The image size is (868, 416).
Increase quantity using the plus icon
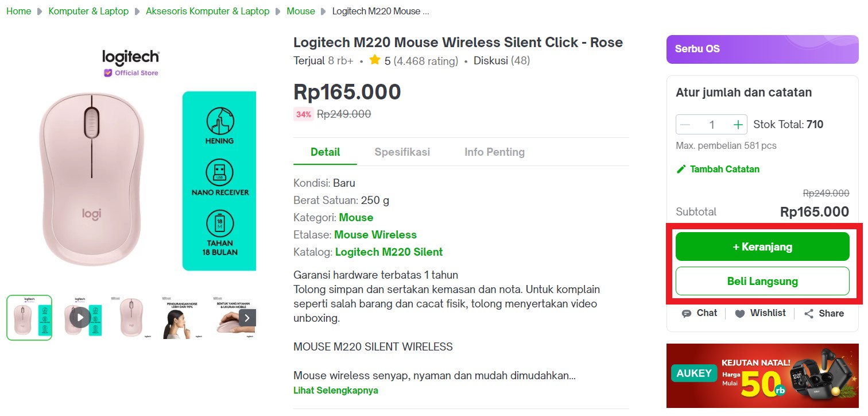coord(737,124)
